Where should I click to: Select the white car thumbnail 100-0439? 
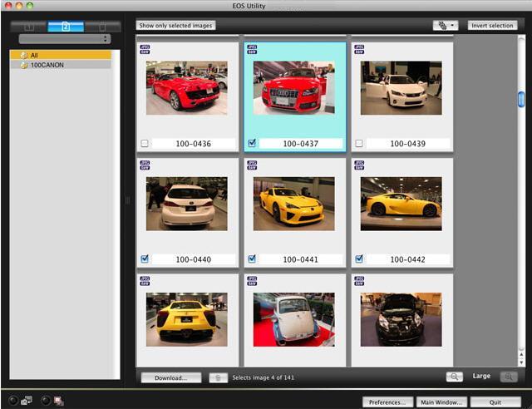pyautogui.click(x=393, y=87)
